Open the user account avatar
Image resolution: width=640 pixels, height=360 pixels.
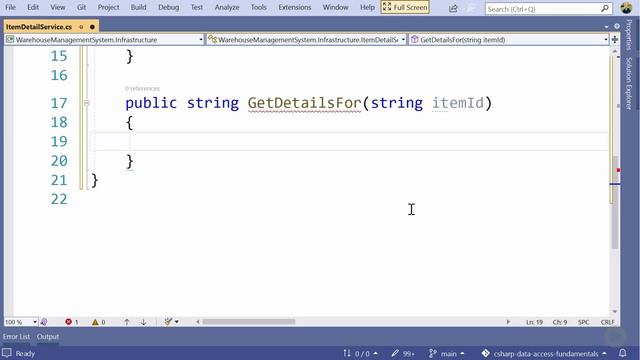point(626,8)
